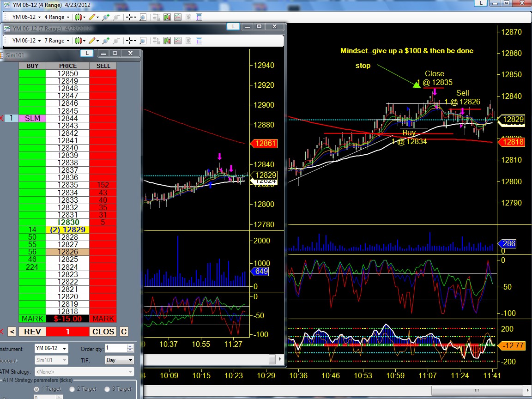Toggle link button L on 7 Range window
Viewport: 532px width, 399px height.
233,26
